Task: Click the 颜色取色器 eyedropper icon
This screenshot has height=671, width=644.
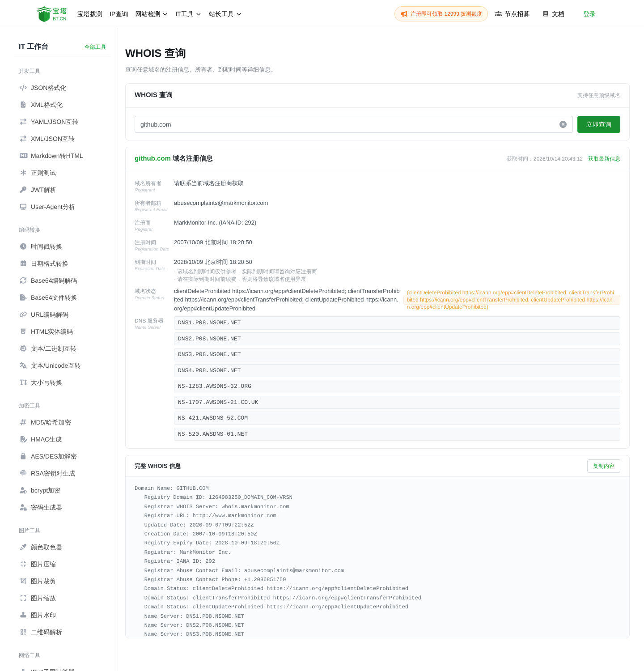Action: pos(23,547)
